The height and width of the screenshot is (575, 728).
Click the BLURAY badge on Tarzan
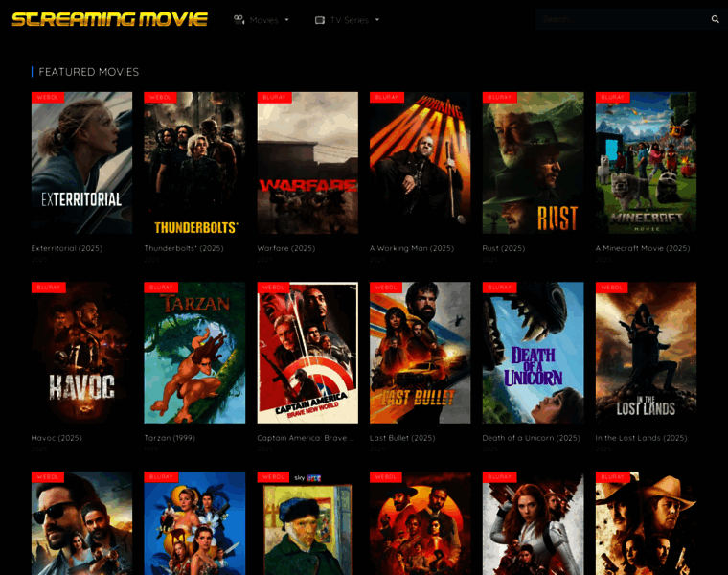click(161, 287)
